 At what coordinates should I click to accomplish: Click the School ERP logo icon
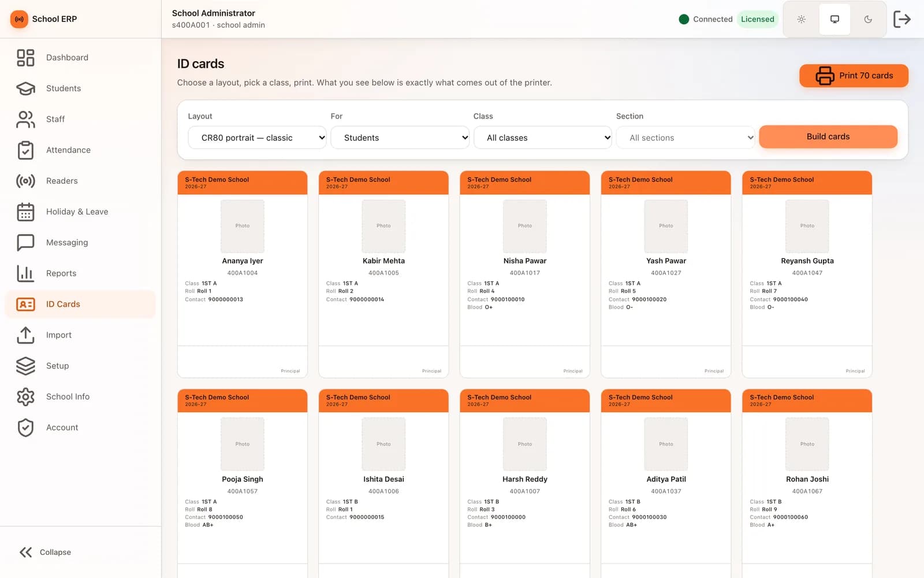(x=19, y=19)
